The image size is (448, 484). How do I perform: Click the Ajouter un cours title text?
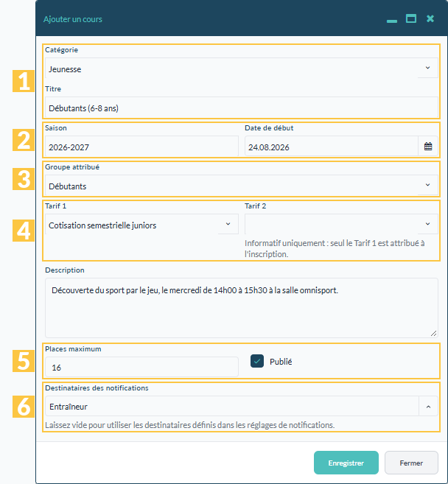[x=73, y=19]
